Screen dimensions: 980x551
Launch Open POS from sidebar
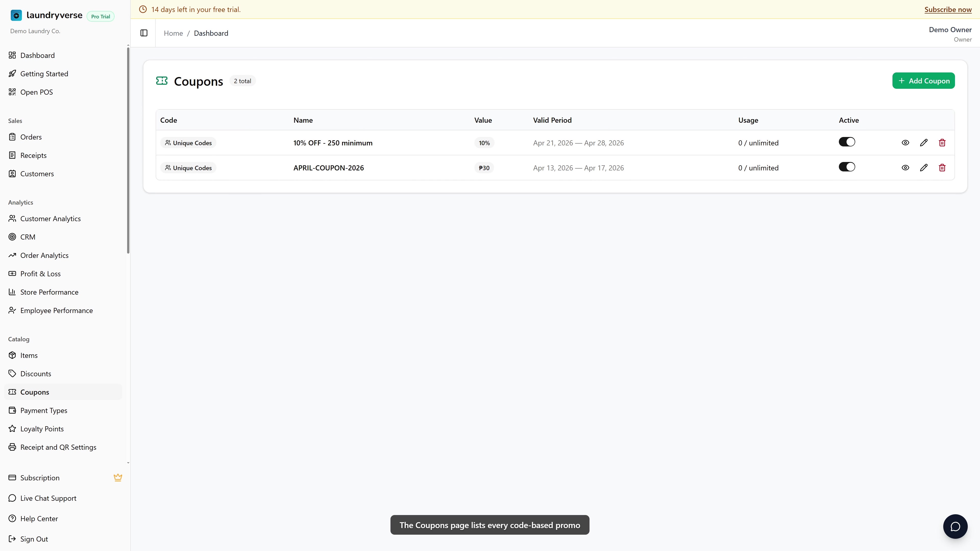tap(63, 92)
